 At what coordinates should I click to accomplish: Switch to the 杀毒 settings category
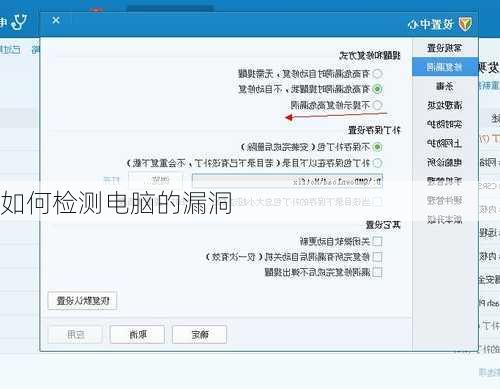pyautogui.click(x=445, y=86)
